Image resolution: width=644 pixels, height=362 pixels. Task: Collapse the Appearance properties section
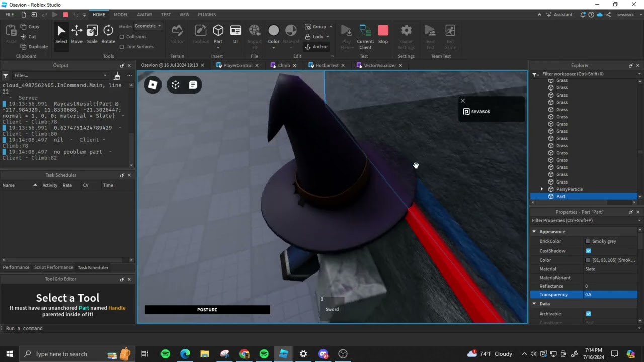[534, 232]
